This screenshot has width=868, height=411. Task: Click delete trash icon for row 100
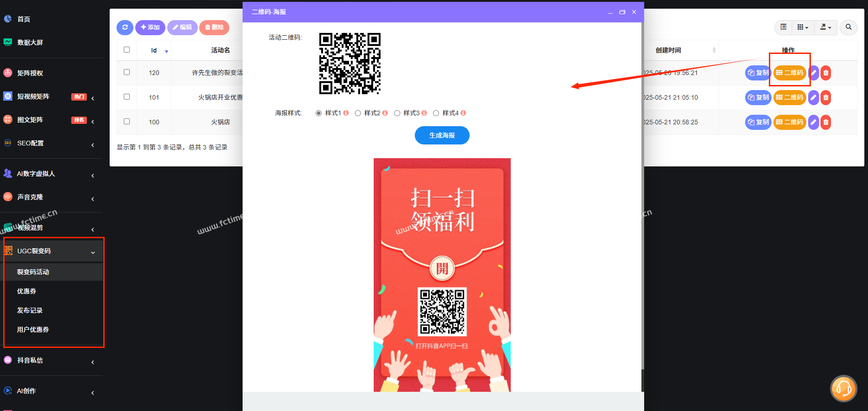(826, 122)
